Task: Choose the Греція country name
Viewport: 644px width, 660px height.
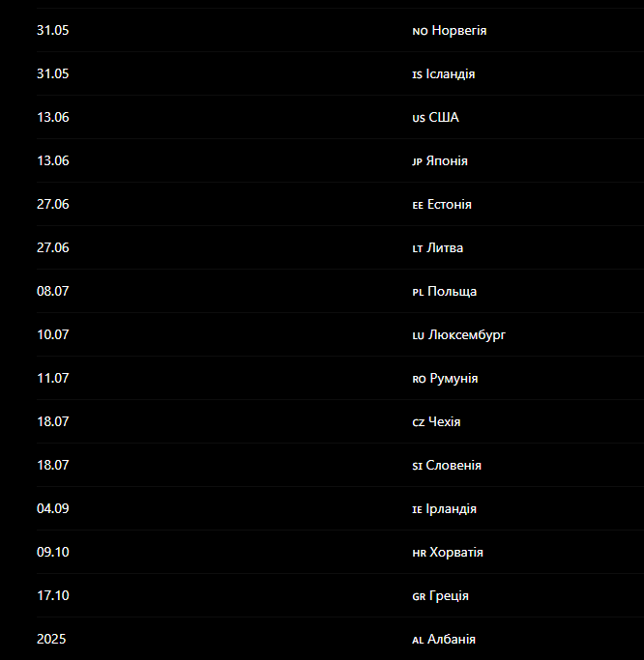Action: tap(449, 596)
